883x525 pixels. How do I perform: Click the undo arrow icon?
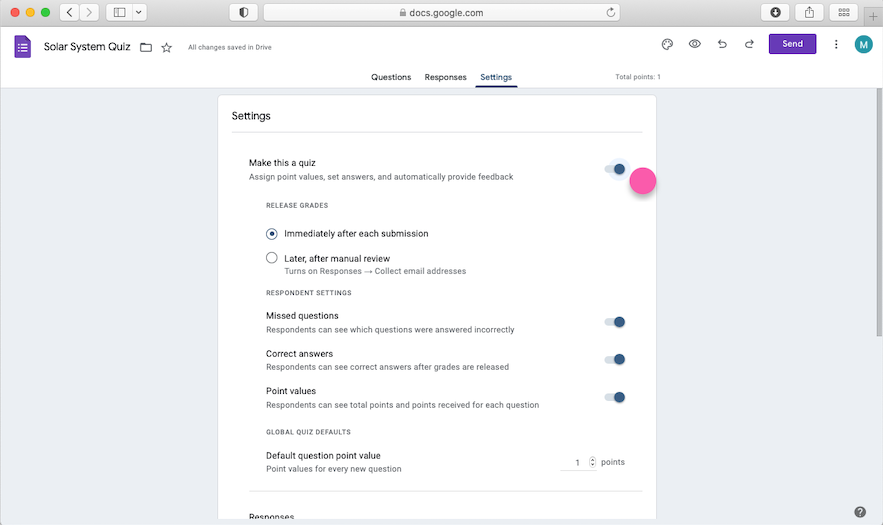[722, 44]
